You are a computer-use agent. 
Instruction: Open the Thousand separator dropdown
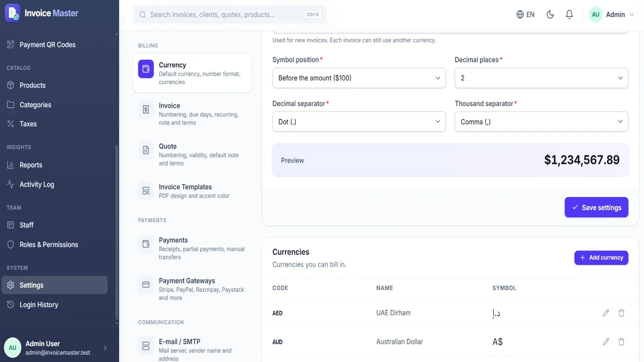pos(541,122)
